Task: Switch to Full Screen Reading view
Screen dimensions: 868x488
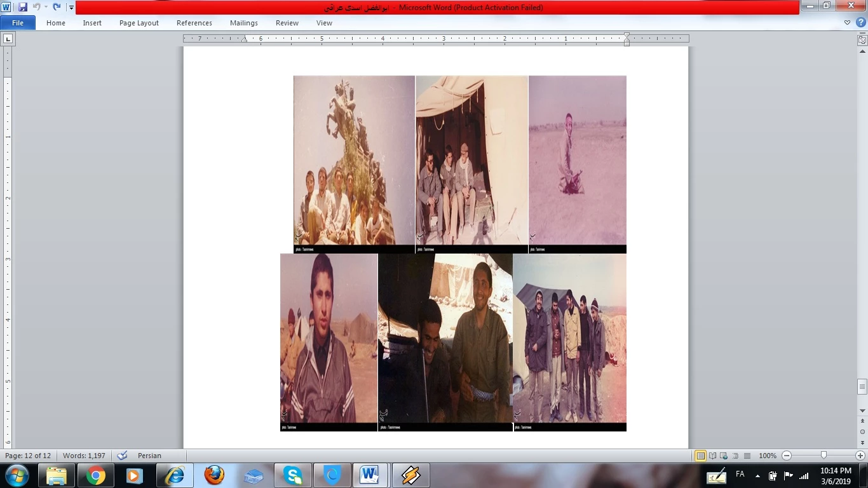Action: pyautogui.click(x=712, y=456)
